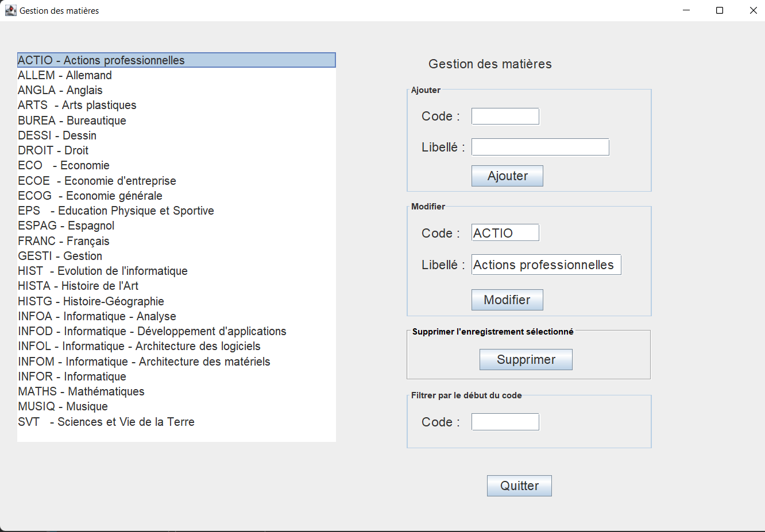Click the Ajouter button to add a subject
This screenshot has height=532, width=765.
(x=507, y=176)
